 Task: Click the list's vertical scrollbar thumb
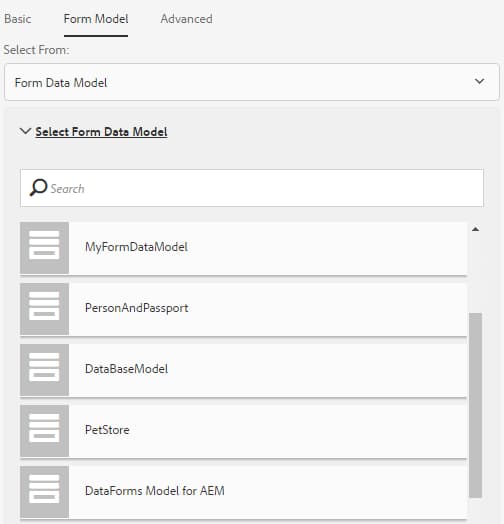pyautogui.click(x=475, y=405)
